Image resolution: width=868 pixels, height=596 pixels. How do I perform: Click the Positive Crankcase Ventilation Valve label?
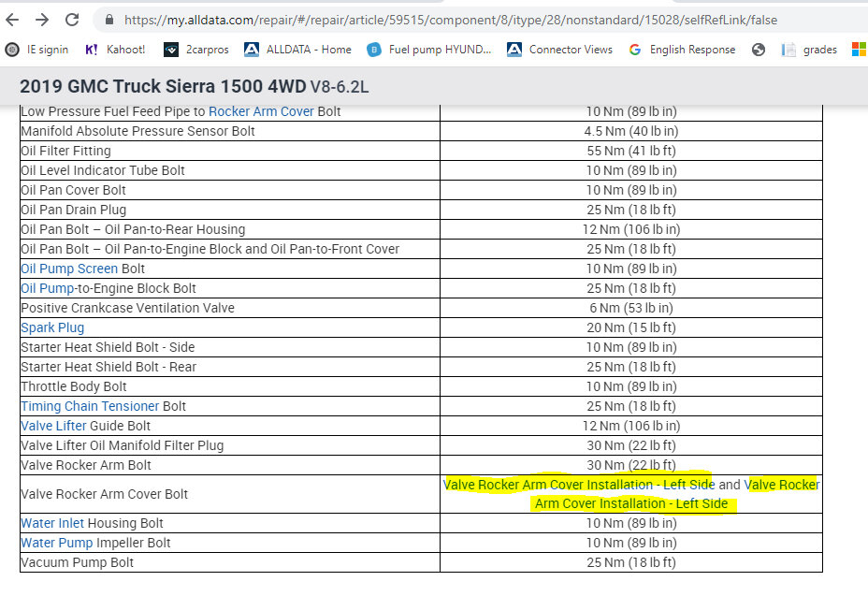pos(127,308)
